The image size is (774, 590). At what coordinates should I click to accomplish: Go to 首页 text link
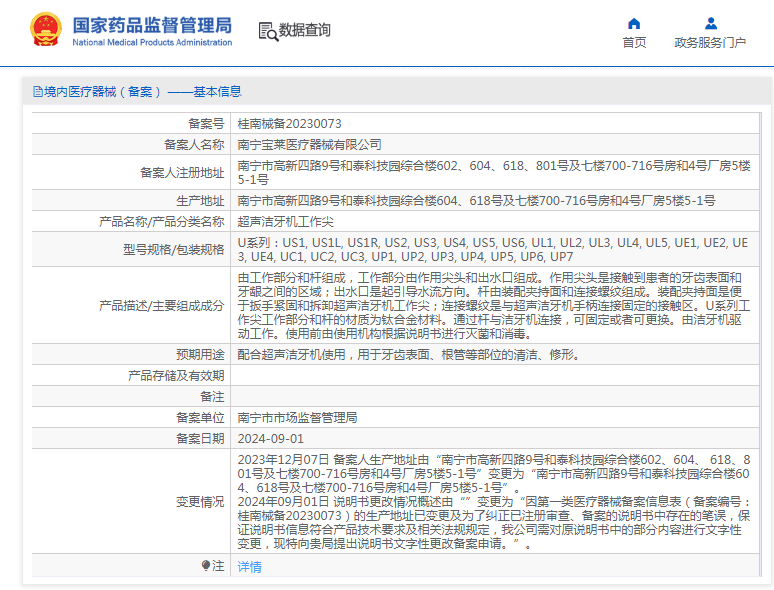[634, 42]
